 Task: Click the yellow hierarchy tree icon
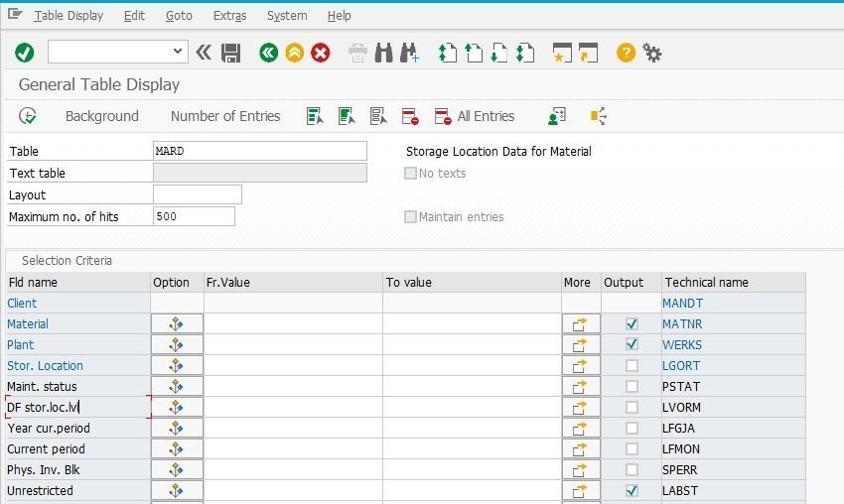(x=598, y=116)
